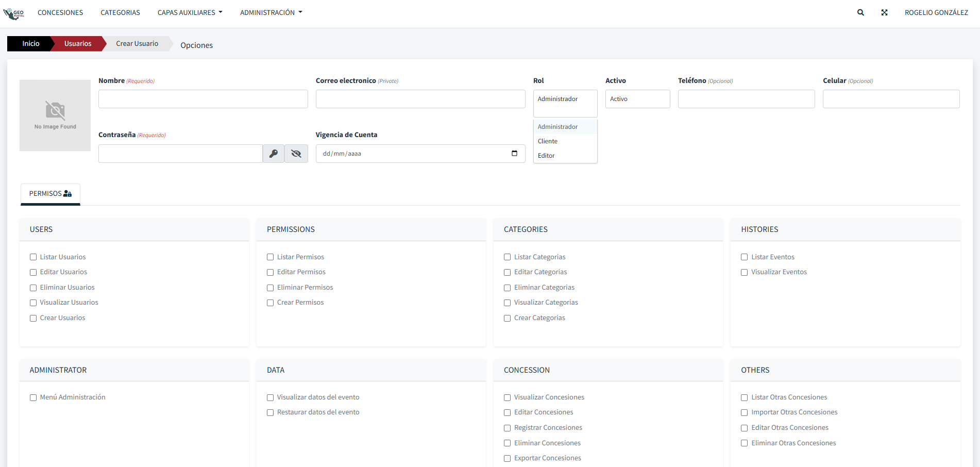Click the No Image Found placeholder
Viewport: 980px width, 467px height.
click(x=55, y=115)
